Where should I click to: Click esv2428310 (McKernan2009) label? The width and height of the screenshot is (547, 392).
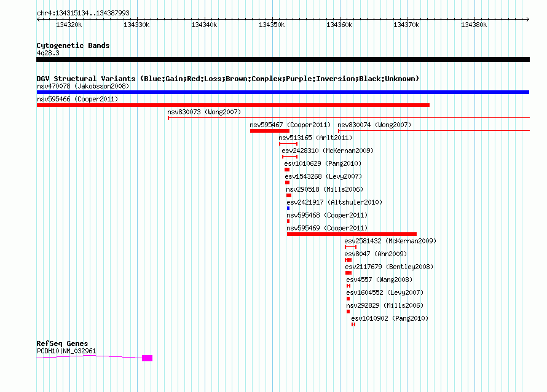[x=328, y=151]
